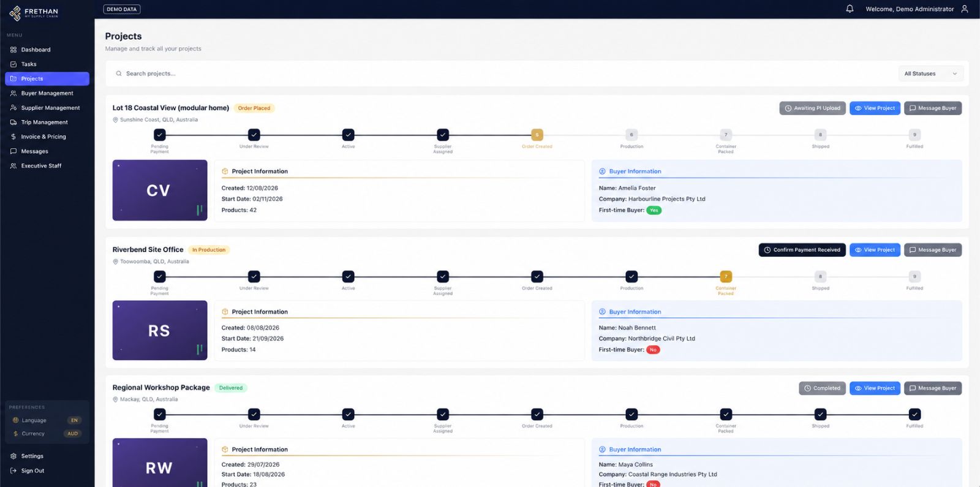Click the Supplier Management icon
The height and width of the screenshot is (487, 980).
tap(13, 108)
